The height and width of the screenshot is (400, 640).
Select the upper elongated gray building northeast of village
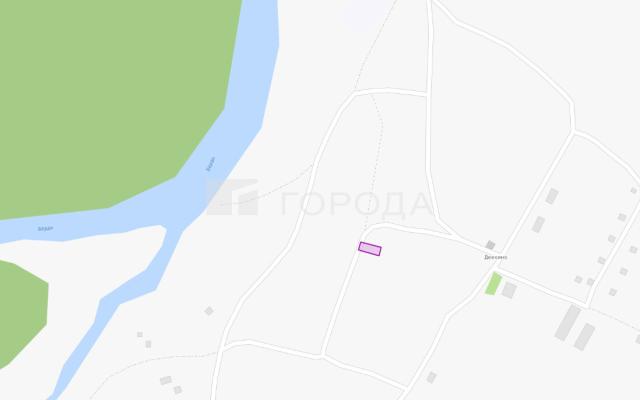pyautogui.click(x=552, y=196)
